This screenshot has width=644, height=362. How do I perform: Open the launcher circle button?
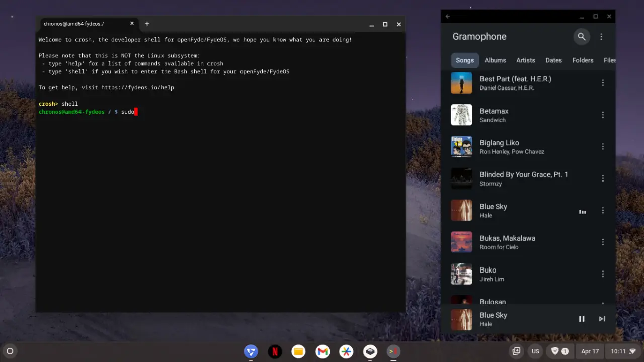coord(10,351)
